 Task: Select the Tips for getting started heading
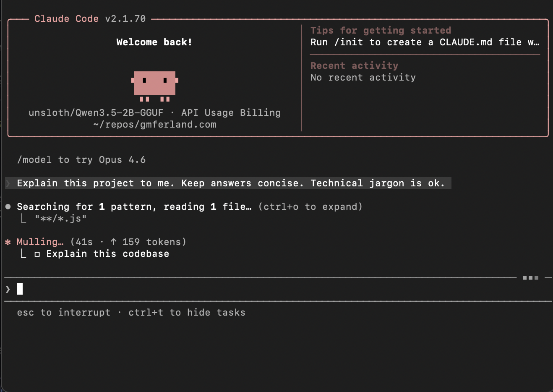tap(381, 31)
